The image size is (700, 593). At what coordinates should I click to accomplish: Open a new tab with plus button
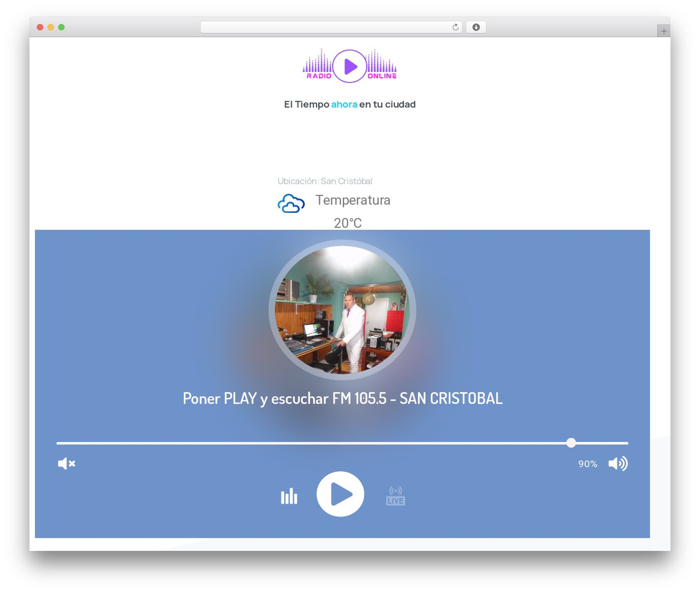[x=663, y=31]
